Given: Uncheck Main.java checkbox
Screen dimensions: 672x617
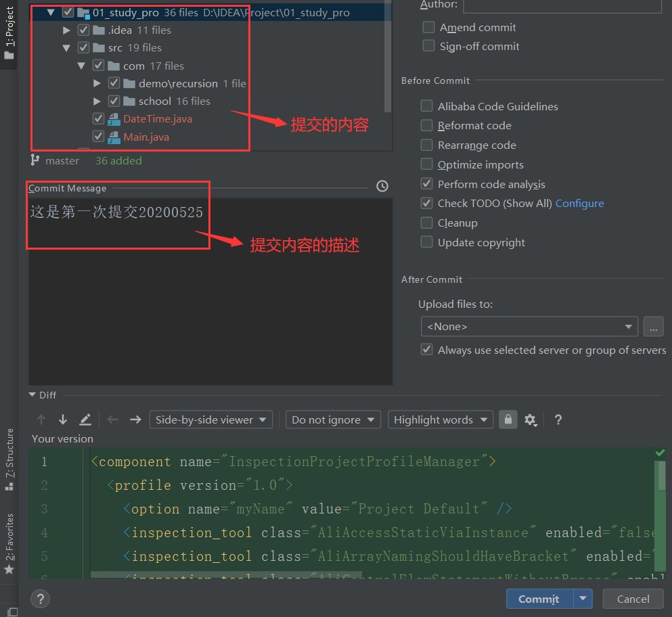Looking at the screenshot, I should click(98, 137).
